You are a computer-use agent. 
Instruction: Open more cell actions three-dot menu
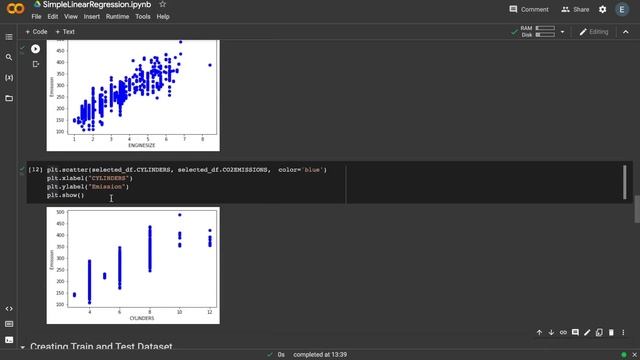coord(623,333)
